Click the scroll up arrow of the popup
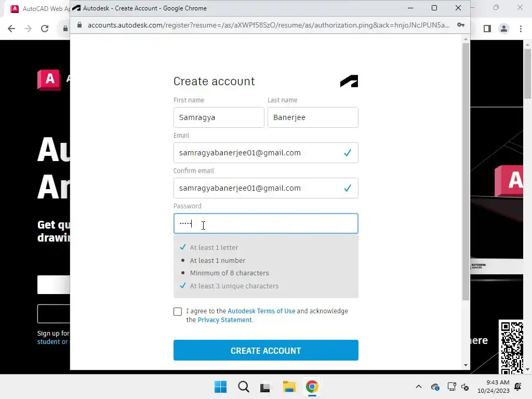 (x=465, y=39)
